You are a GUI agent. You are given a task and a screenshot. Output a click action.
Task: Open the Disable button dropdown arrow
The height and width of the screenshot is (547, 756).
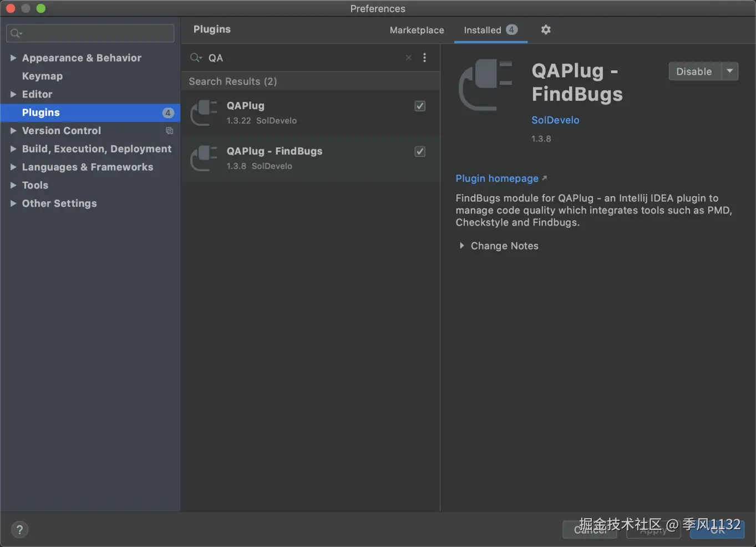(730, 71)
